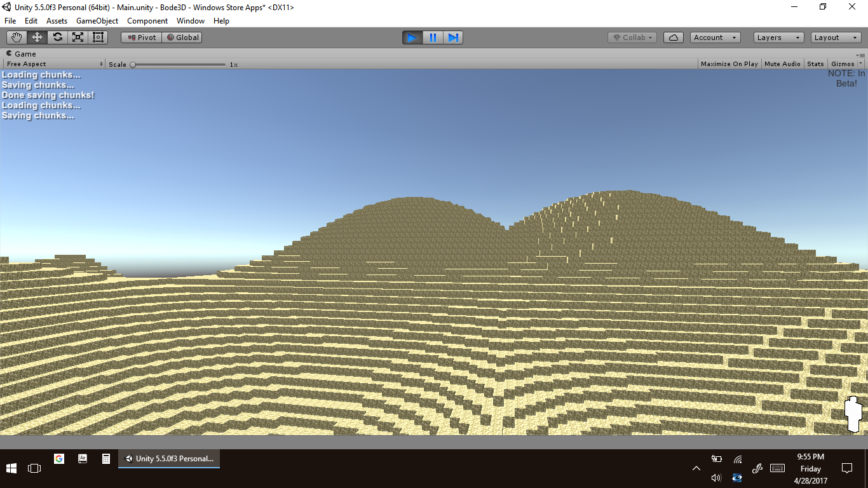
Task: Select the Move tool
Action: (x=37, y=37)
